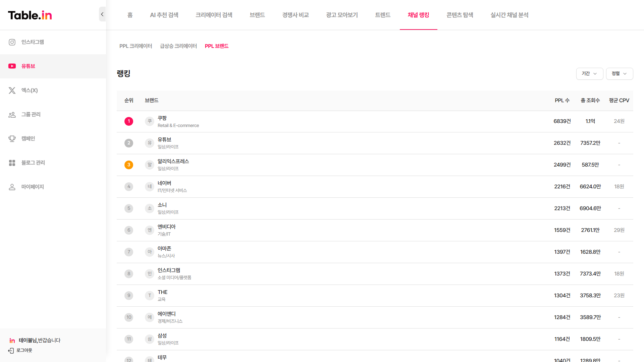Click the 인스타그램 sidebar label
This screenshot has width=644, height=362.
33,42
